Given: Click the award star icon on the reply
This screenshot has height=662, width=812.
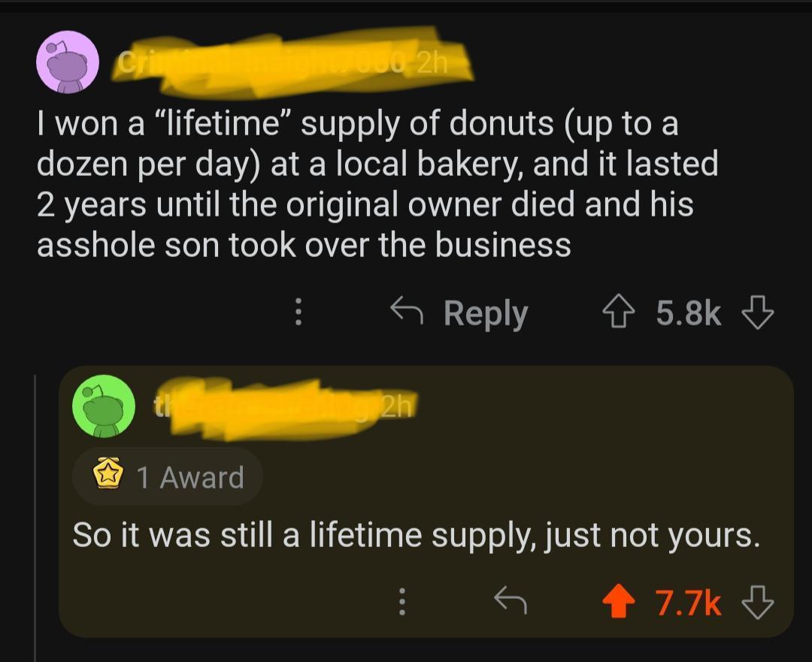Looking at the screenshot, I should (x=108, y=474).
